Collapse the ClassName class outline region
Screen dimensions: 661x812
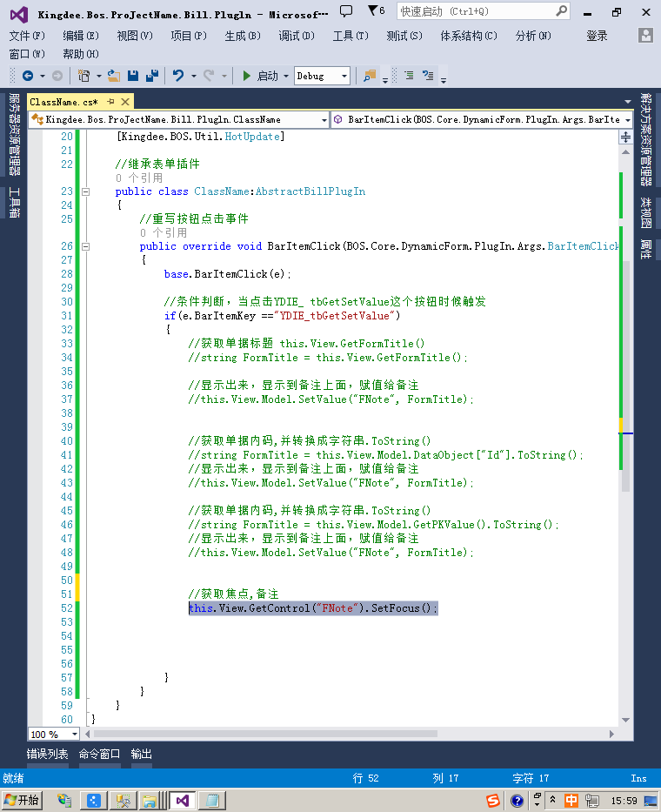click(x=86, y=191)
